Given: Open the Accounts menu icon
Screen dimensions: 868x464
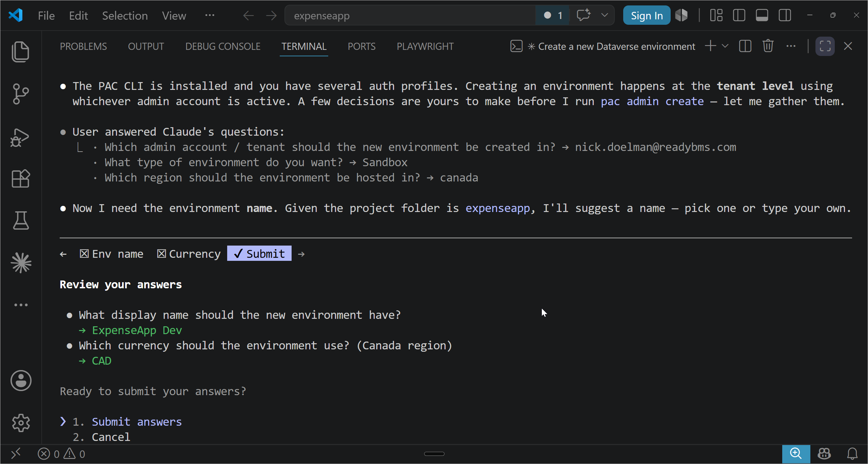Looking at the screenshot, I should point(21,381).
